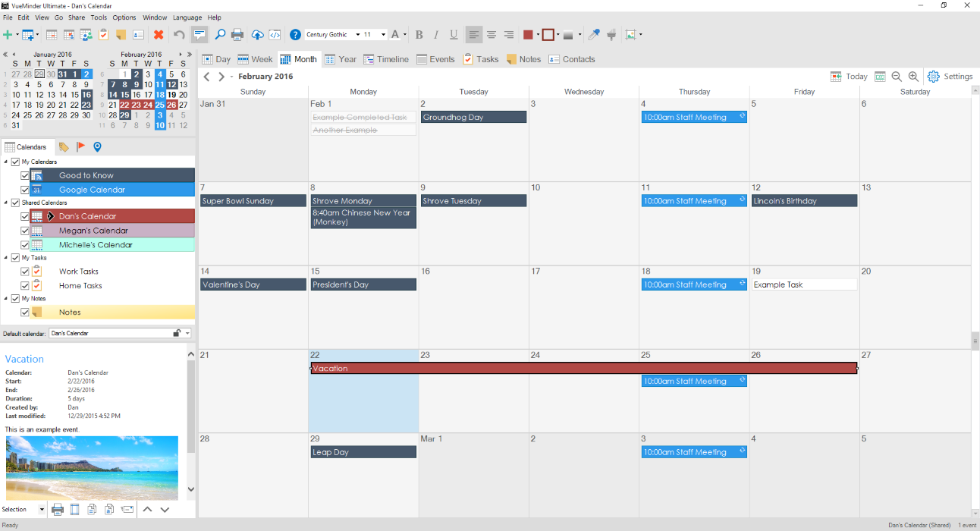Click the Vacation title link in details
The image size is (980, 531).
(24, 360)
